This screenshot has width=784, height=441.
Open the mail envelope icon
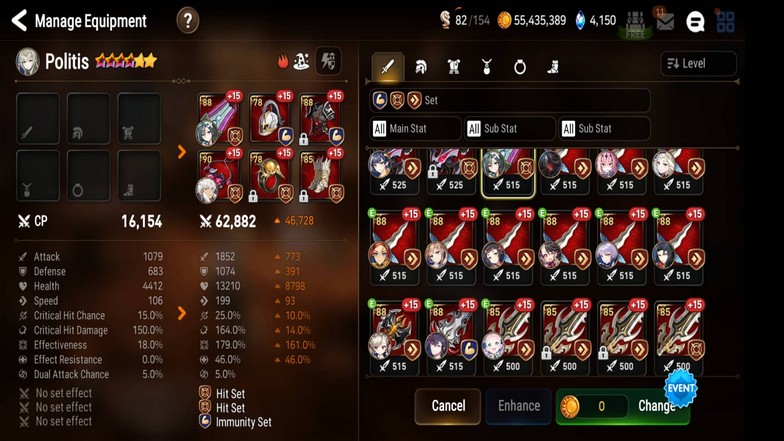[x=665, y=22]
